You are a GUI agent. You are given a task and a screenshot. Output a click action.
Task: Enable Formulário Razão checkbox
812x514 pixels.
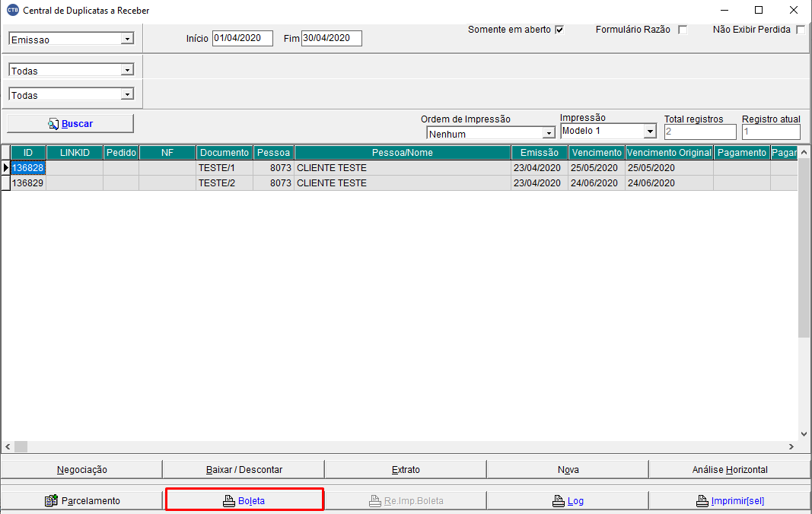click(683, 30)
